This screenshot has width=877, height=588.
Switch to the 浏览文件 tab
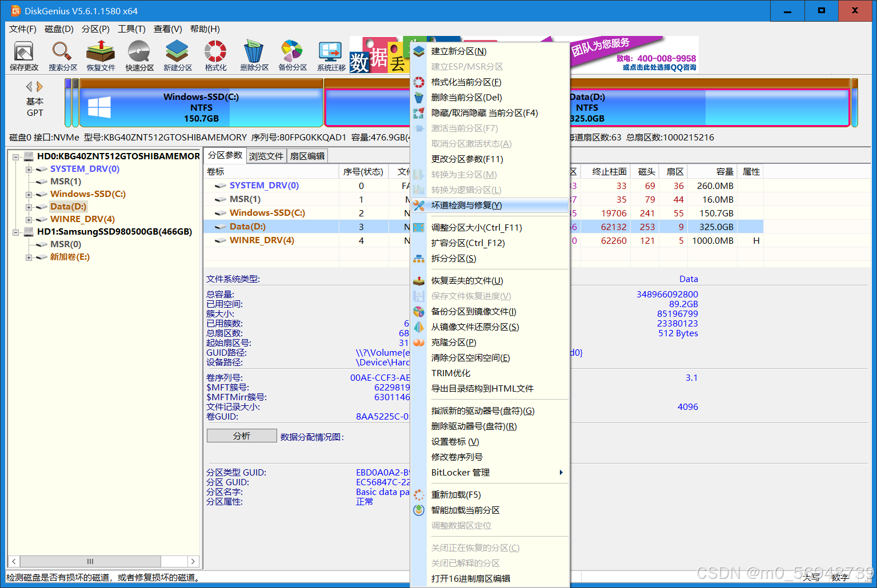(266, 156)
